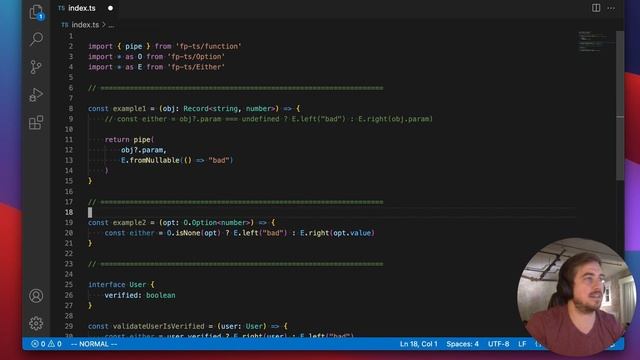Click line number 19 in gutter
The image size is (640, 360).
[x=69, y=222]
